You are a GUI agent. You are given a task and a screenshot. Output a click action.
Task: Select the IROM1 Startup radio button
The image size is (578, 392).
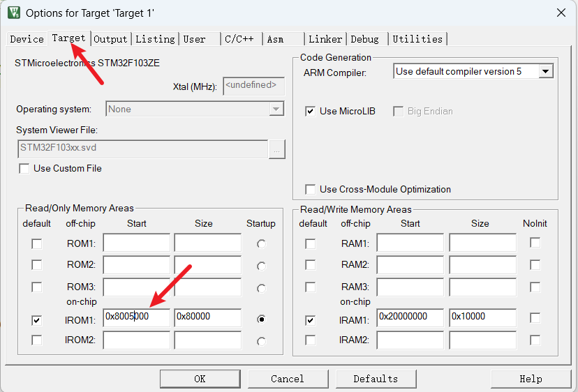pos(261,319)
